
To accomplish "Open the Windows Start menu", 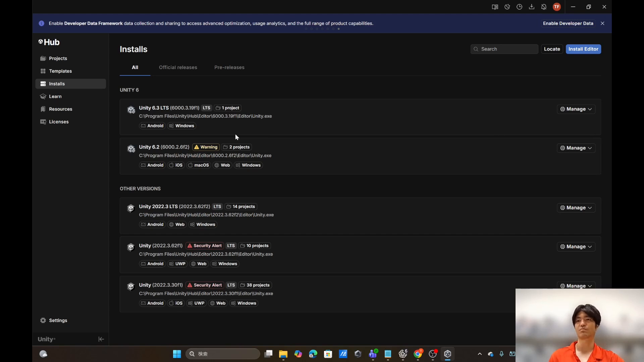I will 177,354.
